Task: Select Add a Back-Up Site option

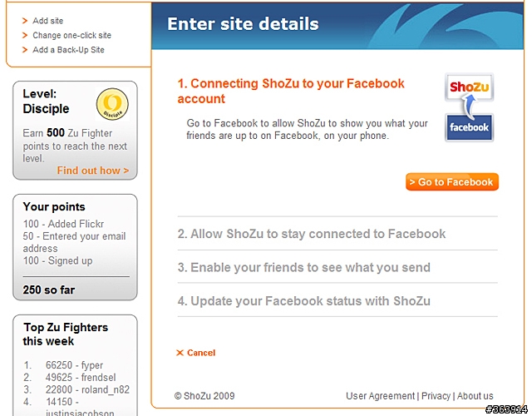Action: pyautogui.click(x=68, y=50)
